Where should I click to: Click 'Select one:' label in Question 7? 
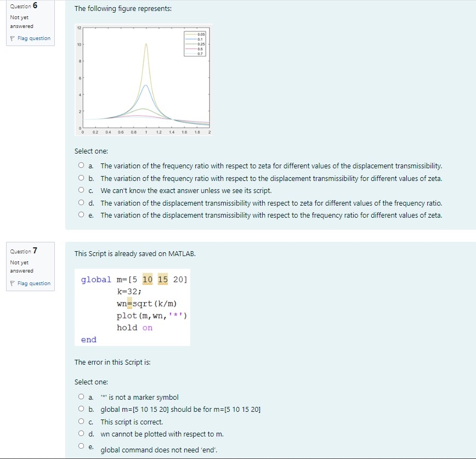[91, 382]
